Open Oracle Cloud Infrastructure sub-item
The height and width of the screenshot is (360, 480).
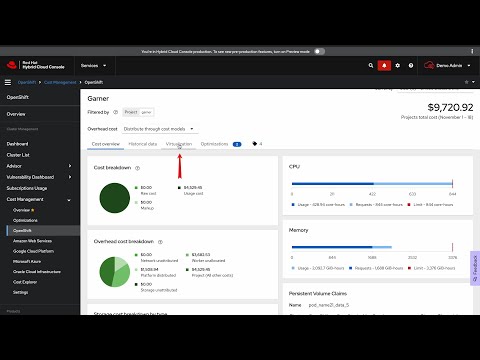(x=37, y=272)
